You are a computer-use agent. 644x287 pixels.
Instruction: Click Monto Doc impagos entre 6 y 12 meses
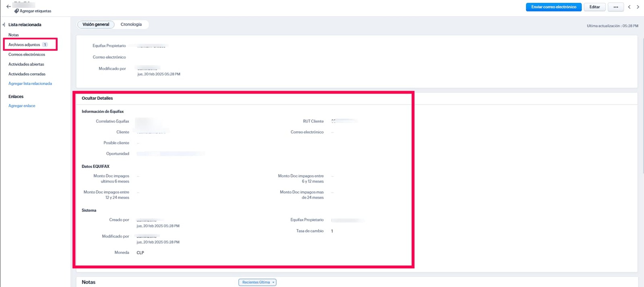click(301, 178)
